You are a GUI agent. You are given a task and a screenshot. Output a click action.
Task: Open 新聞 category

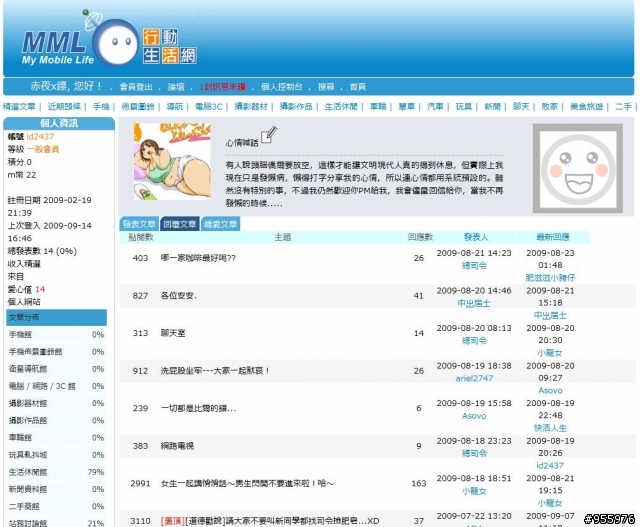492,107
